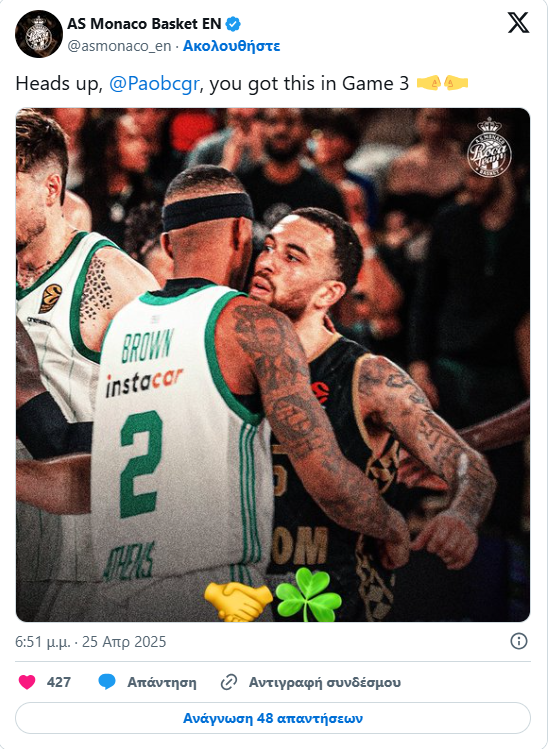Click the fist bump emoji

tap(442, 84)
